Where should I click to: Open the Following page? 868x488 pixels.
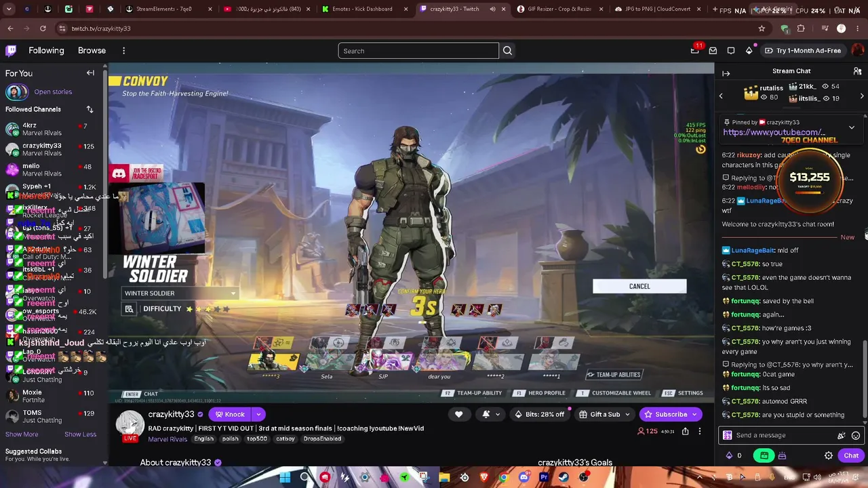click(x=46, y=51)
